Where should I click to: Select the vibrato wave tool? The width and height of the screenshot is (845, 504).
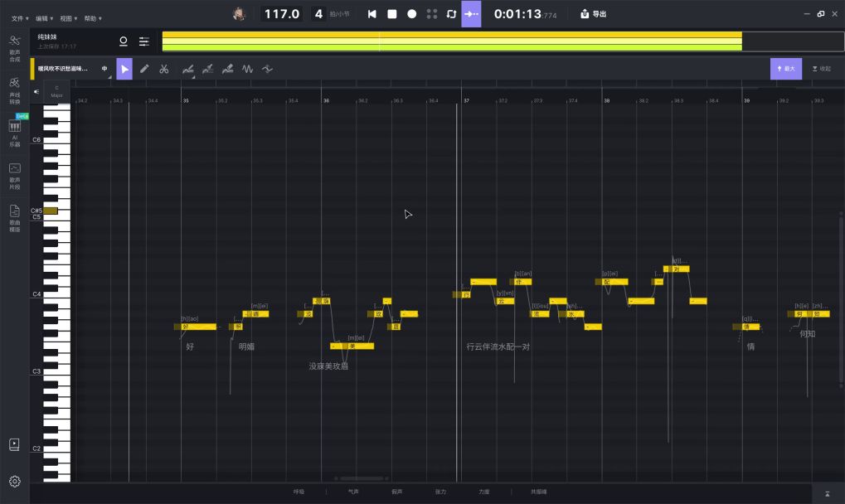tap(247, 69)
